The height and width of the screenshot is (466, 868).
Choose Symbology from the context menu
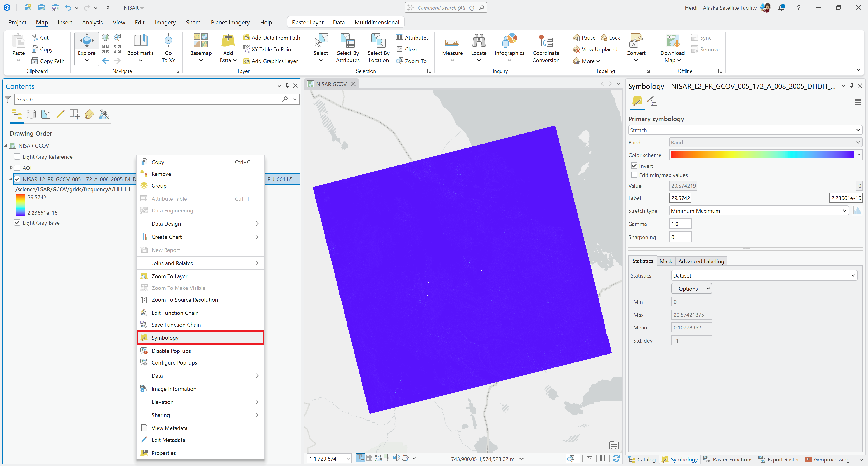(x=200, y=337)
